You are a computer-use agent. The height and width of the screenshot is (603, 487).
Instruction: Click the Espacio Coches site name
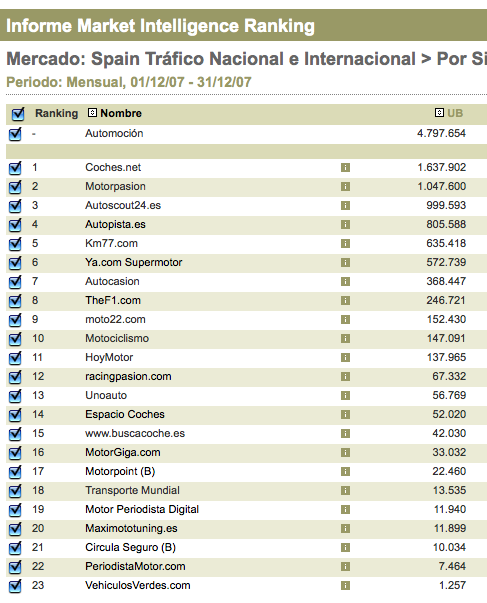(125, 414)
